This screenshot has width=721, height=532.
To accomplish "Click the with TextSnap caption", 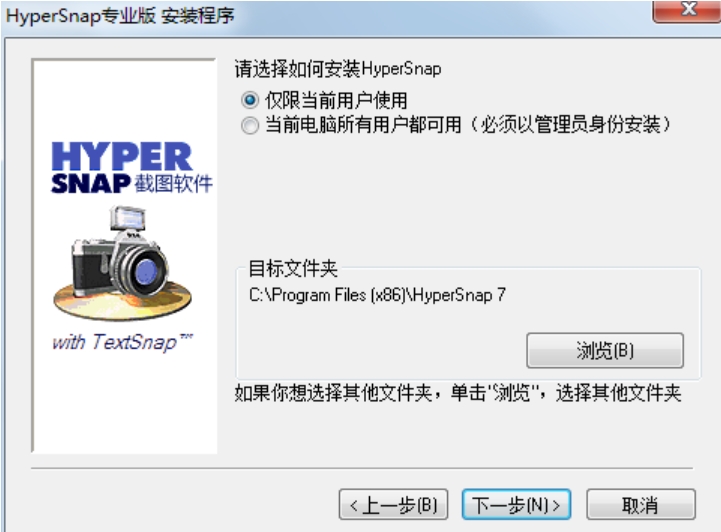I will pyautogui.click(x=122, y=342).
